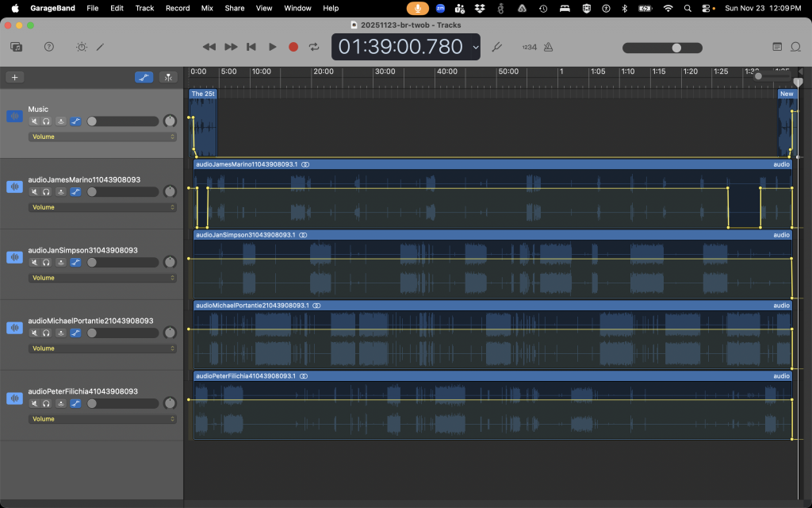Click the Add Track plus button
The height and width of the screenshot is (508, 812).
(x=14, y=77)
